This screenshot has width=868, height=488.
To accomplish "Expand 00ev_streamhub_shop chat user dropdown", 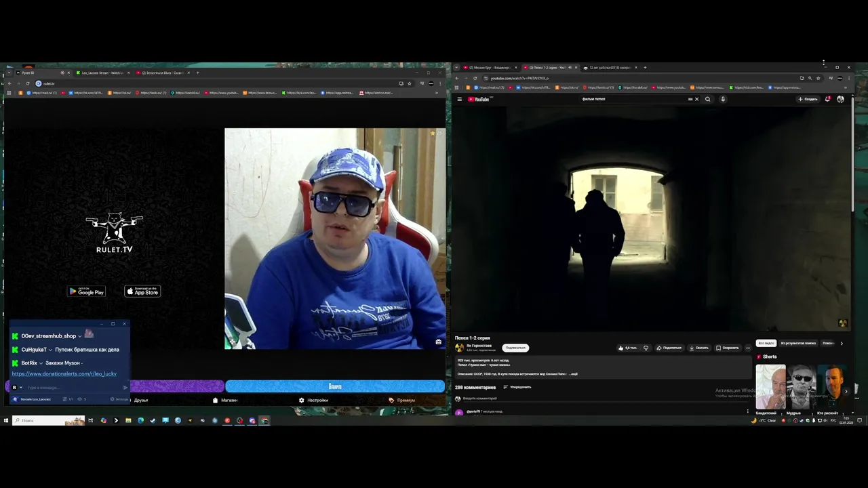I will (x=79, y=336).
